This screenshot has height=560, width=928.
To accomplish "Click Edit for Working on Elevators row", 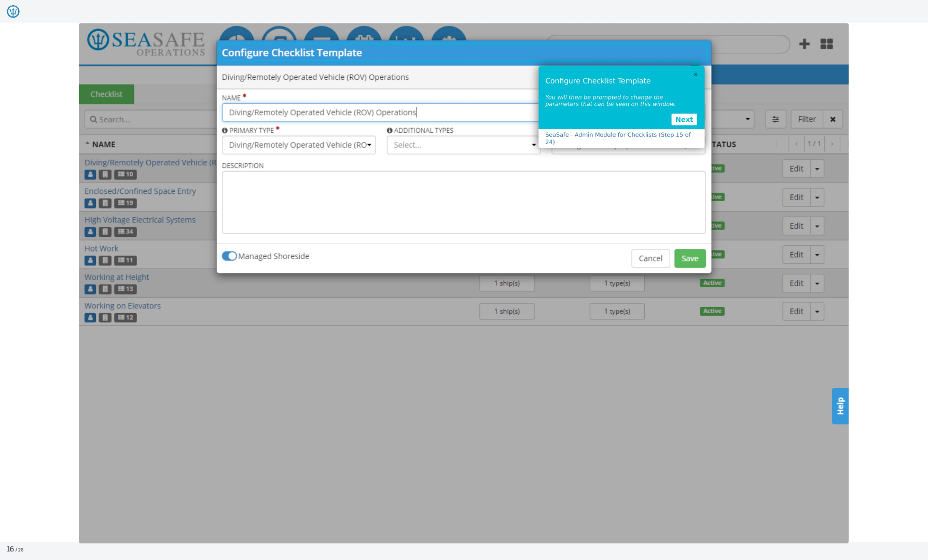I will [x=796, y=312].
